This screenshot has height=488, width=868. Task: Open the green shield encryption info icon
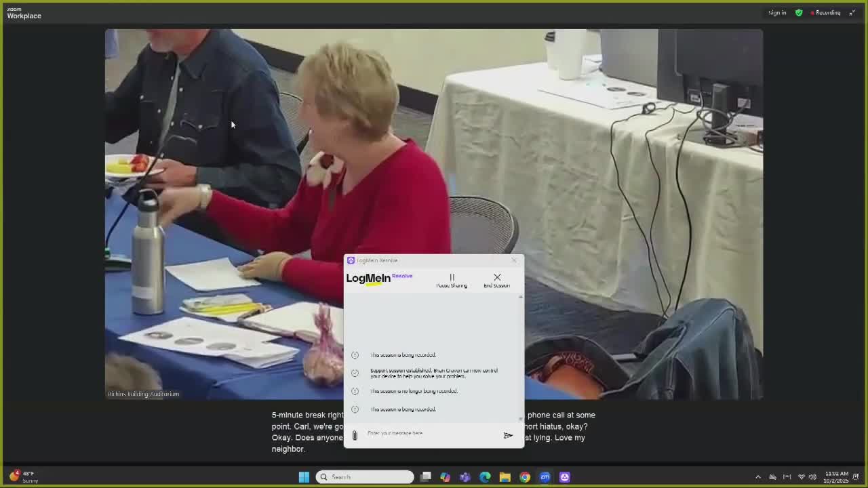(x=799, y=13)
